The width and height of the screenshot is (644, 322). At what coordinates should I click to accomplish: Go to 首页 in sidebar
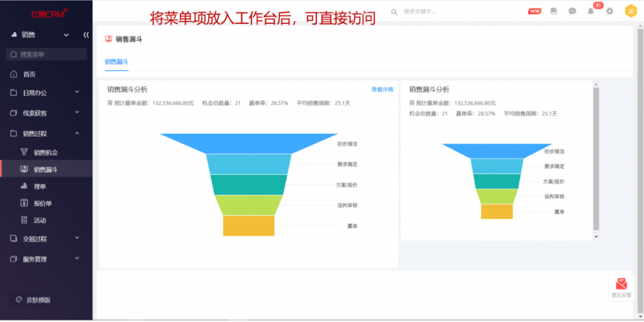pos(29,74)
